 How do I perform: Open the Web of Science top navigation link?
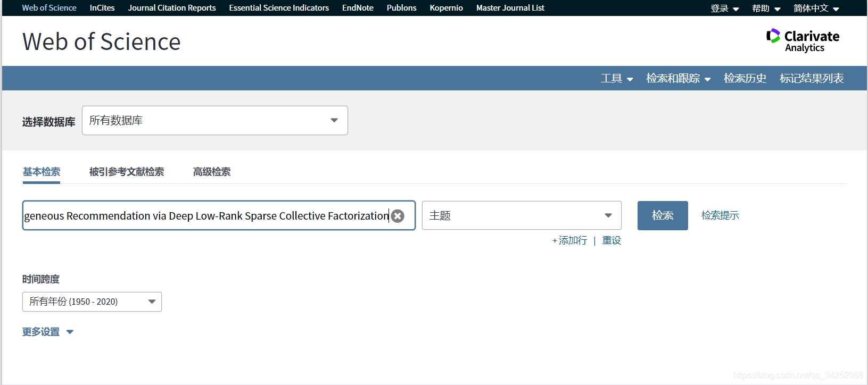coord(49,8)
